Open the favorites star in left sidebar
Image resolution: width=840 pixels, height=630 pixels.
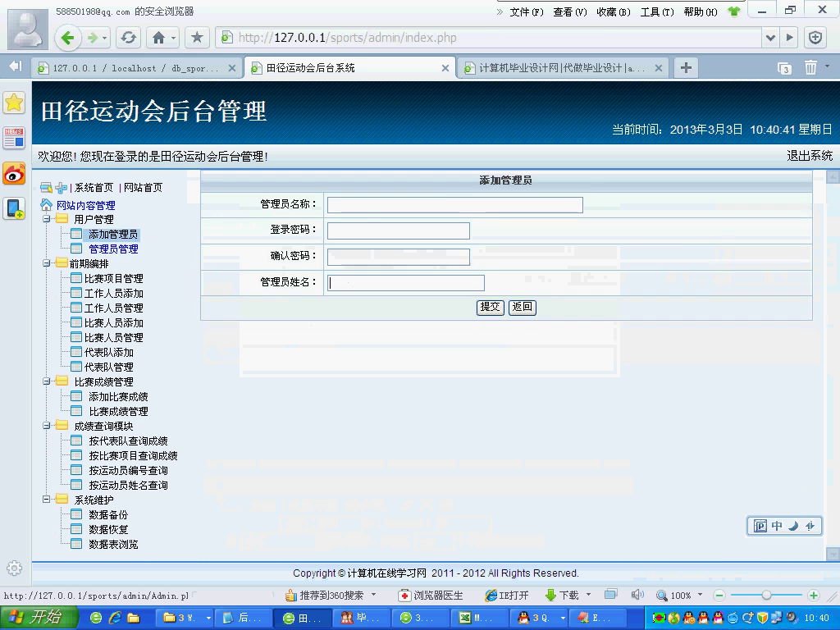click(x=15, y=103)
